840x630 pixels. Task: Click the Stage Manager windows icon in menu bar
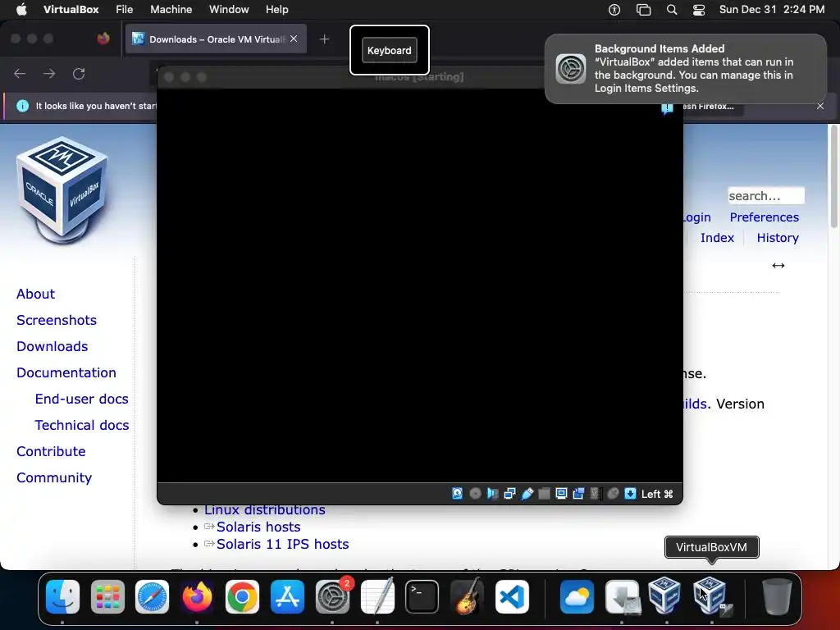click(643, 10)
